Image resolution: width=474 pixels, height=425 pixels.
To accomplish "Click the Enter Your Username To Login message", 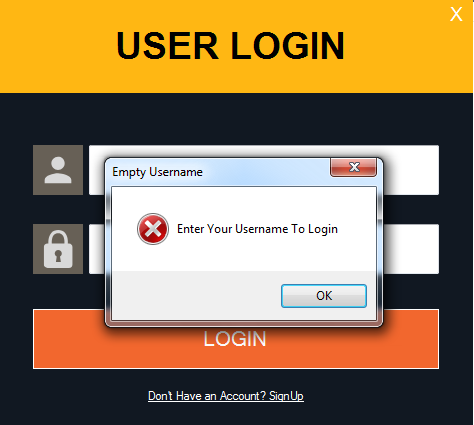I will 257,229.
